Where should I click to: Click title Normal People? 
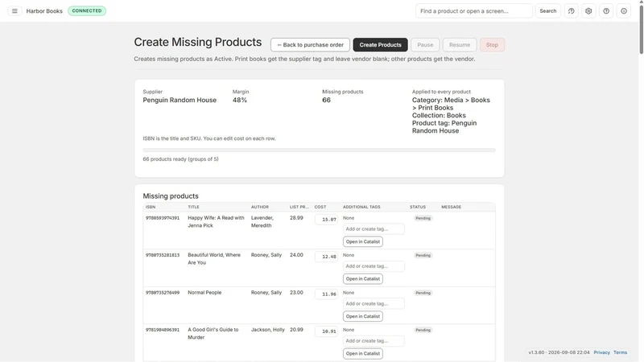tap(204, 293)
